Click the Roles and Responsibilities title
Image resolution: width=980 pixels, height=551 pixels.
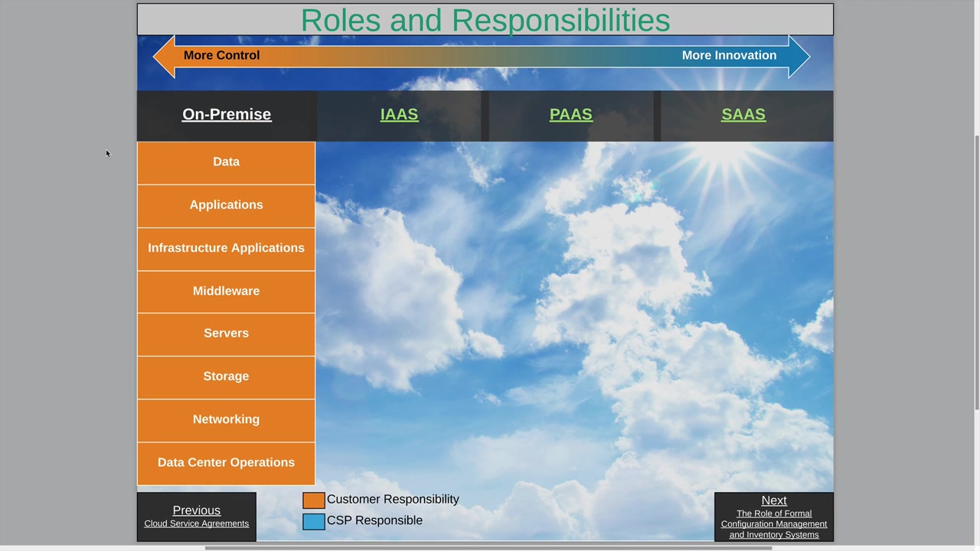coord(485,20)
